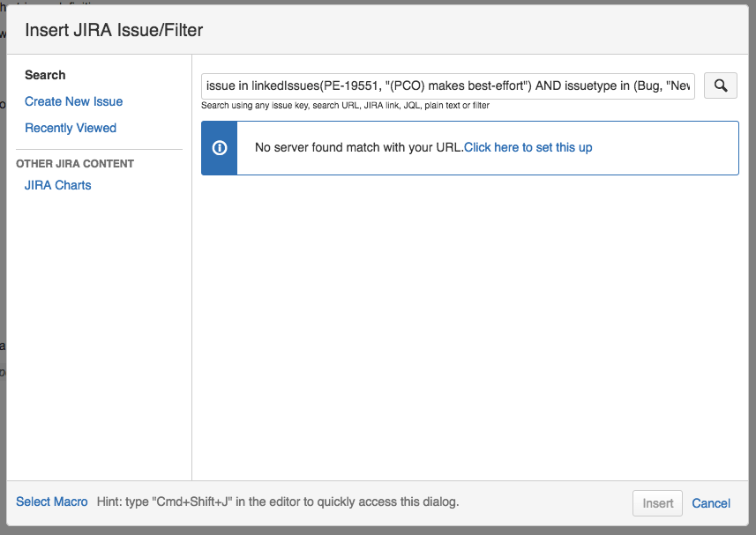Follow the 'Click here to set this up' link
The width and height of the screenshot is (756, 535).
(528, 147)
